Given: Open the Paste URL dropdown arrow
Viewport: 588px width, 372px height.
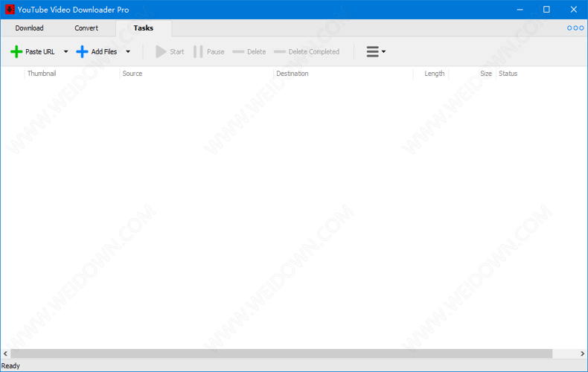Looking at the screenshot, I should coord(65,52).
